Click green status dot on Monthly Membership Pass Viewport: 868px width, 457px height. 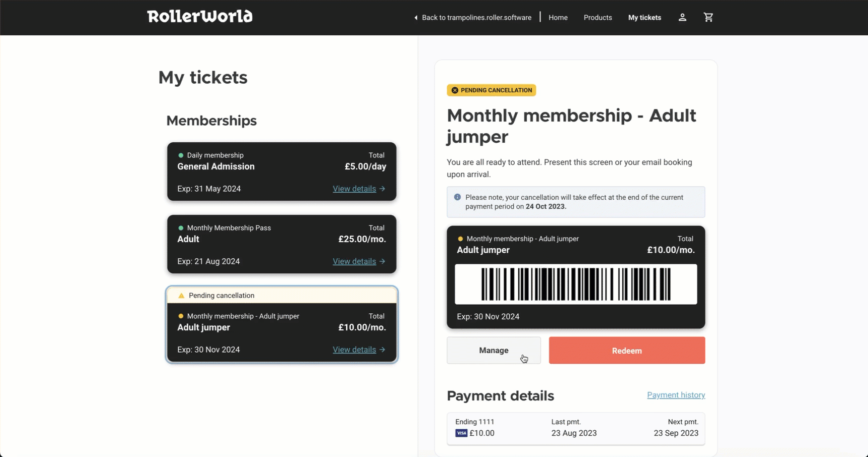tap(181, 228)
